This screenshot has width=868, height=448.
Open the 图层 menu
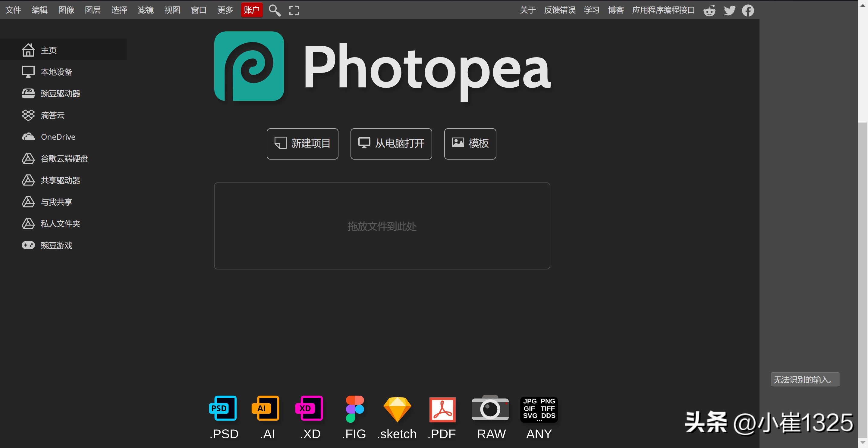[93, 10]
